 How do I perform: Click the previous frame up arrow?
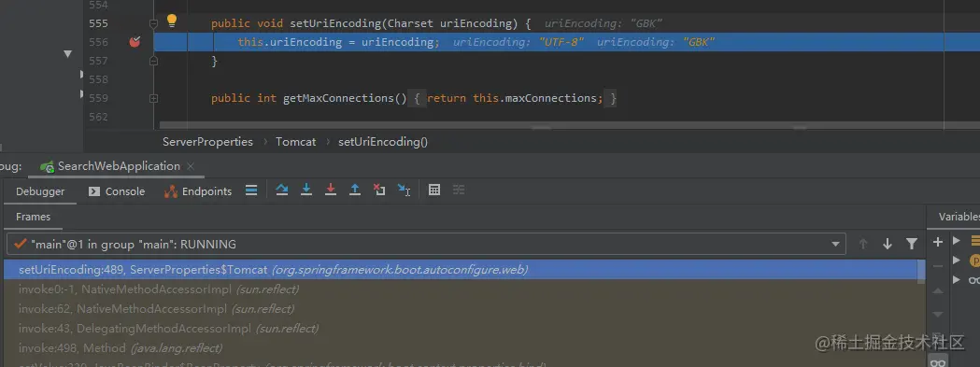863,244
